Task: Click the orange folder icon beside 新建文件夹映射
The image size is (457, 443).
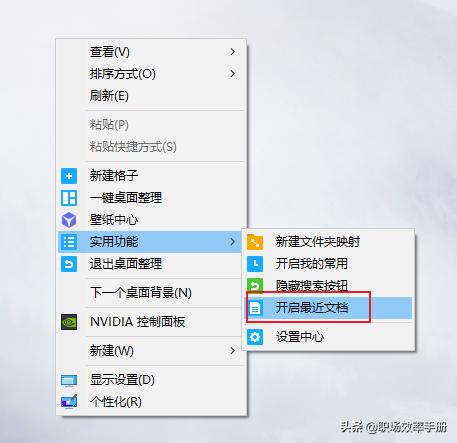Action: click(255, 242)
